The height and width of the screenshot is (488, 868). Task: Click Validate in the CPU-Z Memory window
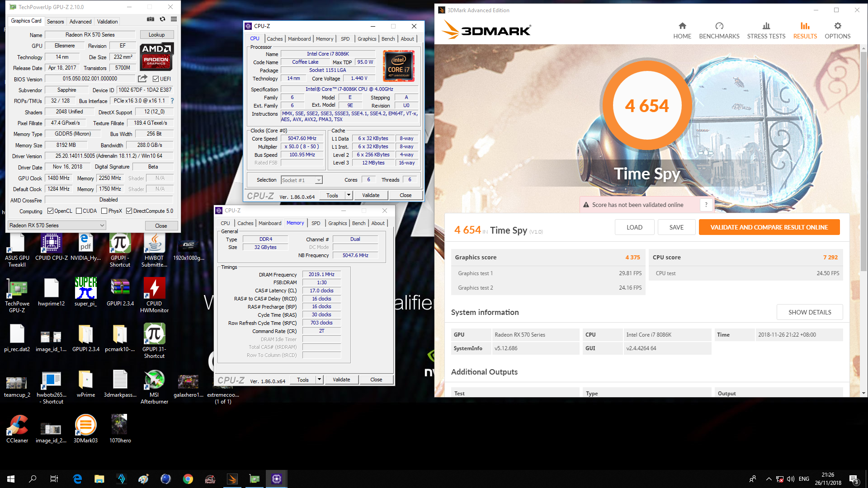pos(341,380)
